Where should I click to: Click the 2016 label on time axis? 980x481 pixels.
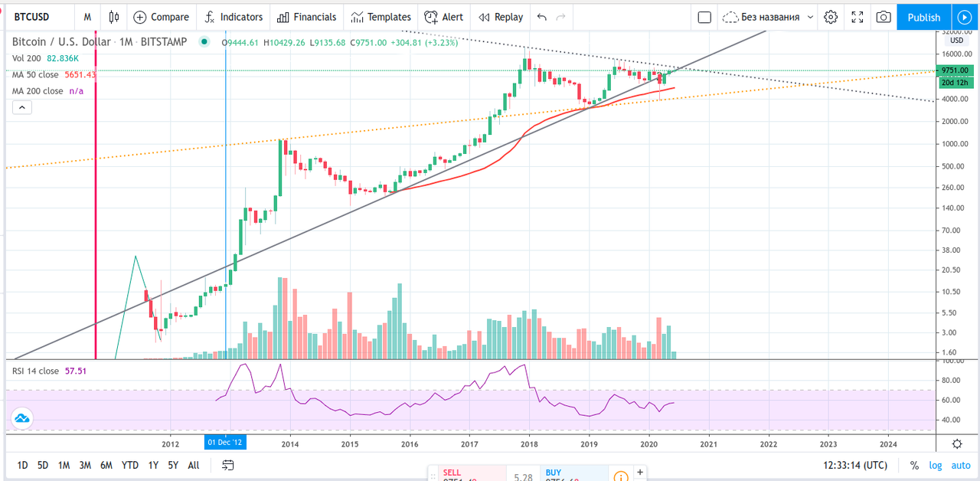click(x=410, y=443)
